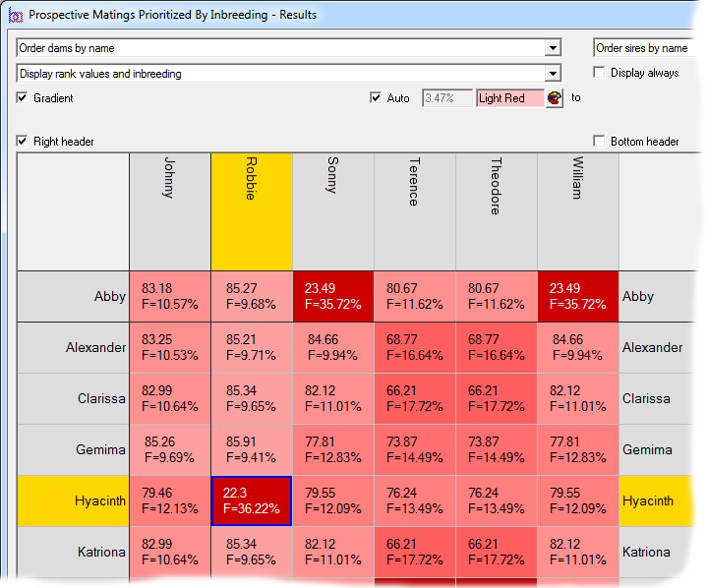The height and width of the screenshot is (588, 707).
Task: Select the Hyacinth × Robbie cell 22.3
Action: [x=252, y=500]
